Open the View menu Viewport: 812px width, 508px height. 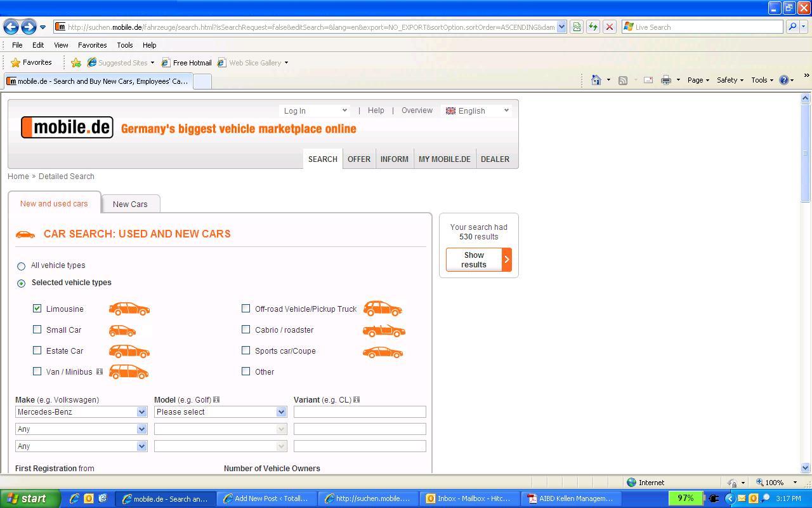coord(61,45)
